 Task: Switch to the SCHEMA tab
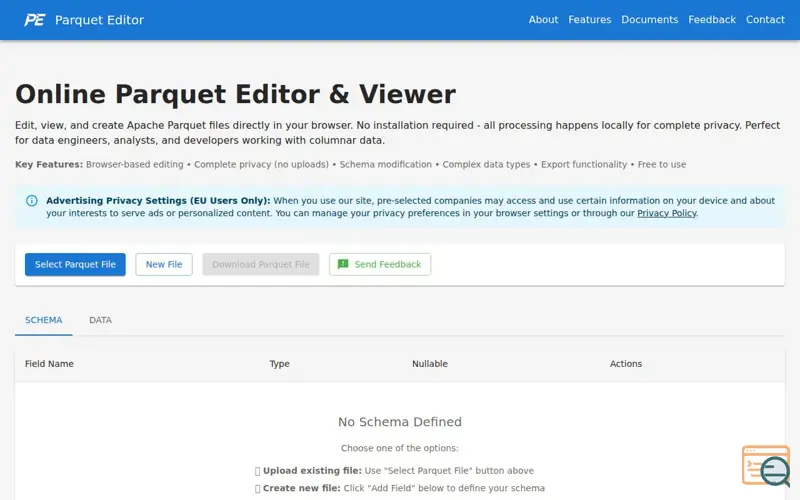point(43,320)
